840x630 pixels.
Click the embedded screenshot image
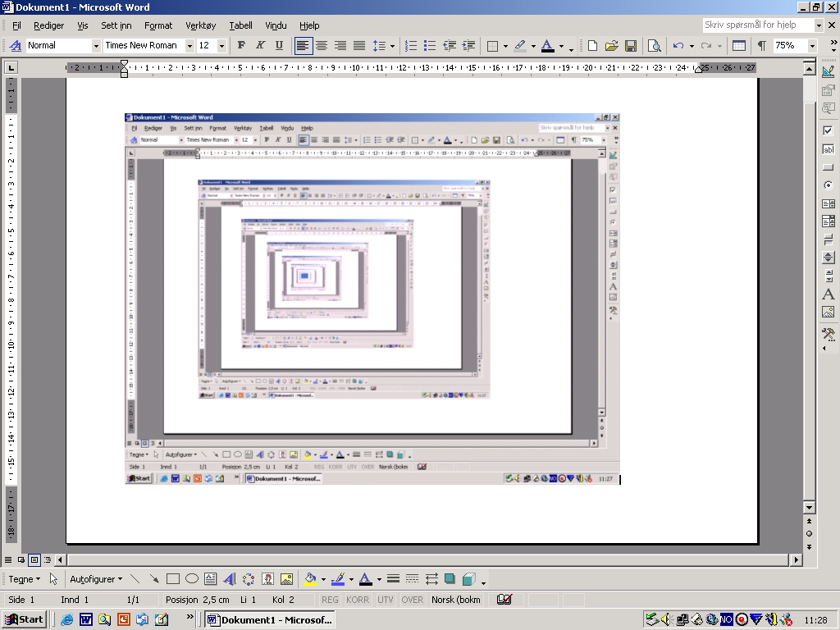tap(372, 299)
